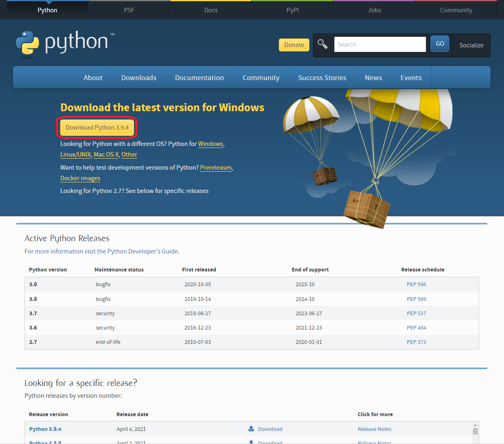
Task: Open PEP 494 release schedule
Action: click(x=417, y=328)
